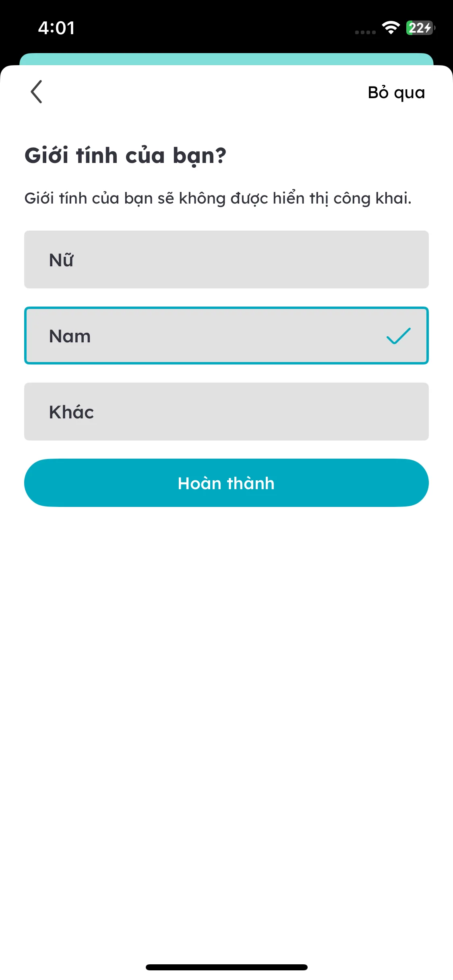The image size is (453, 980).
Task: Tap the Nữ label text
Action: click(x=61, y=260)
